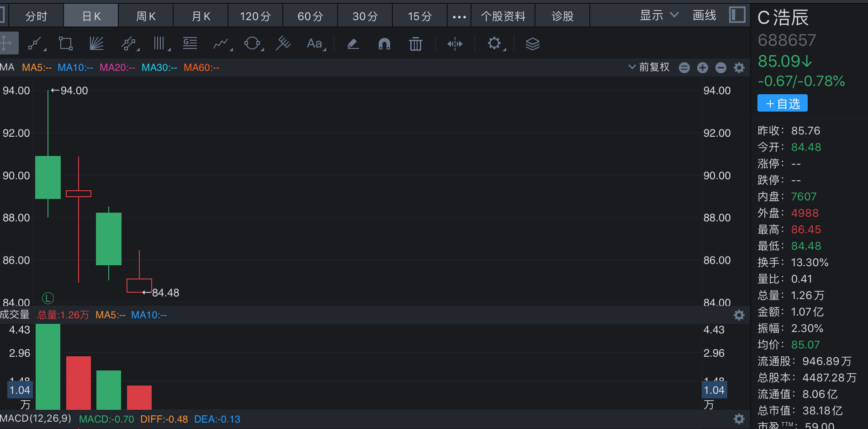
Task: Click the first green candlestick bar
Action: (48, 177)
